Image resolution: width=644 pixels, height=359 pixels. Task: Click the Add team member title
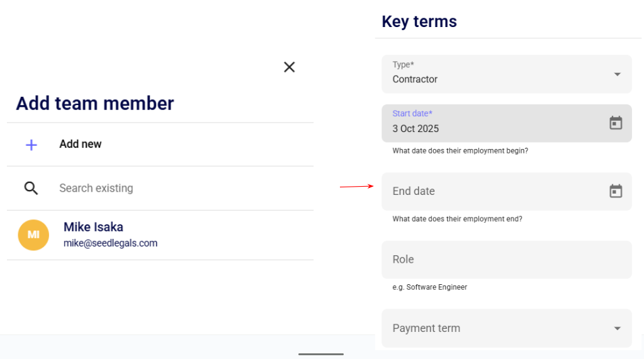click(x=95, y=103)
